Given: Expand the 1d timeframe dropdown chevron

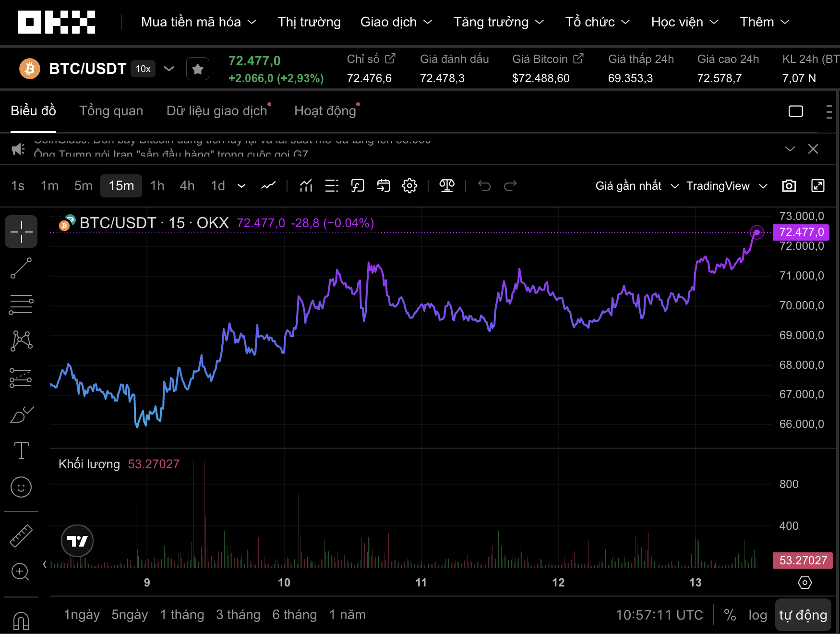Looking at the screenshot, I should pyautogui.click(x=241, y=186).
